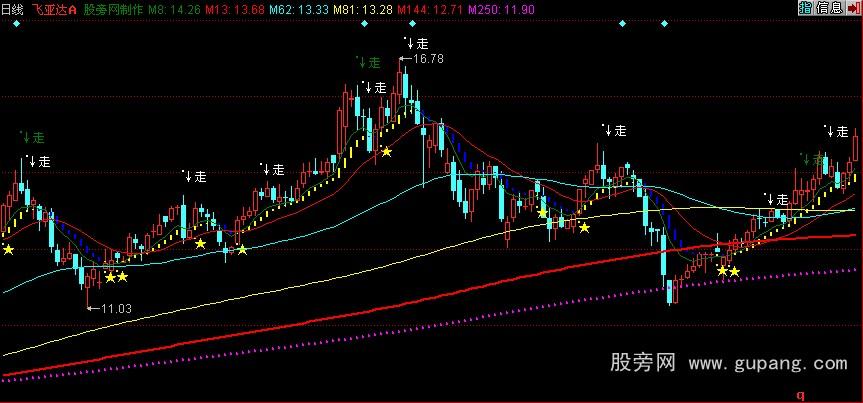The width and height of the screenshot is (863, 403).
Task: Click the leftmost yellow star signal
Action: click(9, 248)
